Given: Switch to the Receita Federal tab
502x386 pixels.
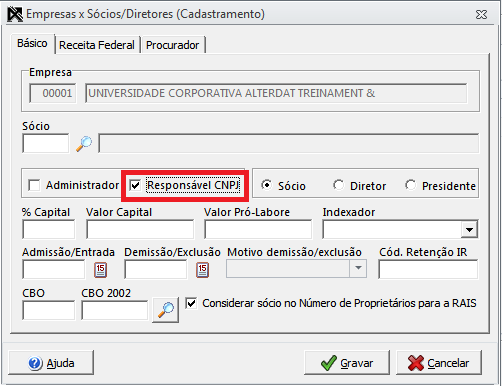Looking at the screenshot, I should (97, 45).
